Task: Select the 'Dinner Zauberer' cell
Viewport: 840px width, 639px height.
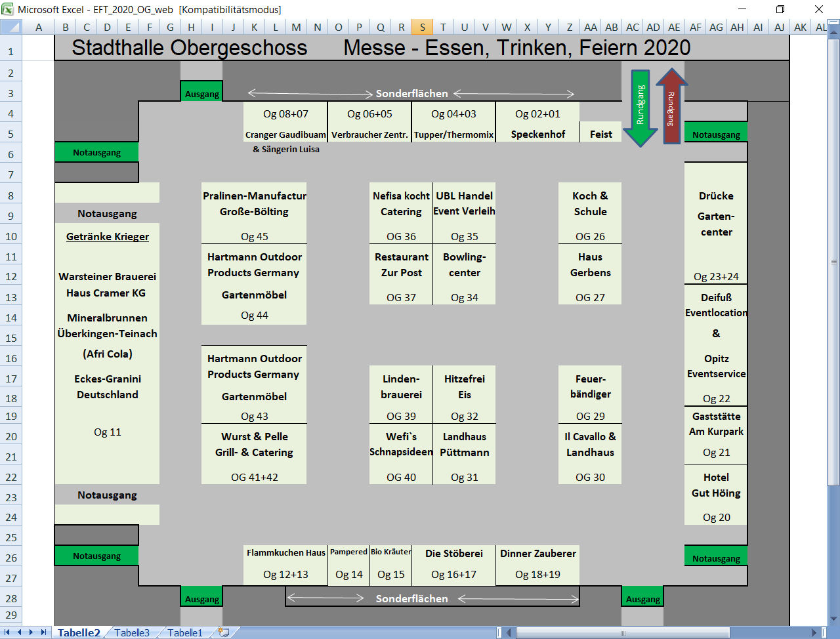Action: pos(538,554)
